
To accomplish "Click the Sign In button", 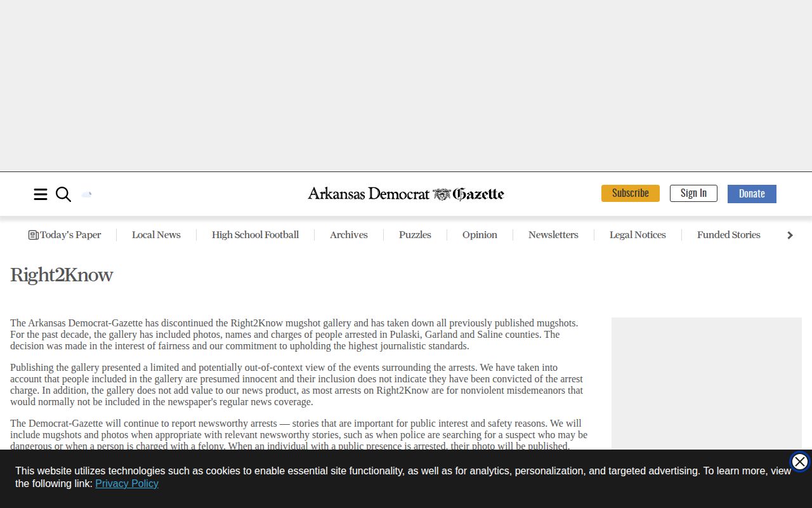I will 693,193.
